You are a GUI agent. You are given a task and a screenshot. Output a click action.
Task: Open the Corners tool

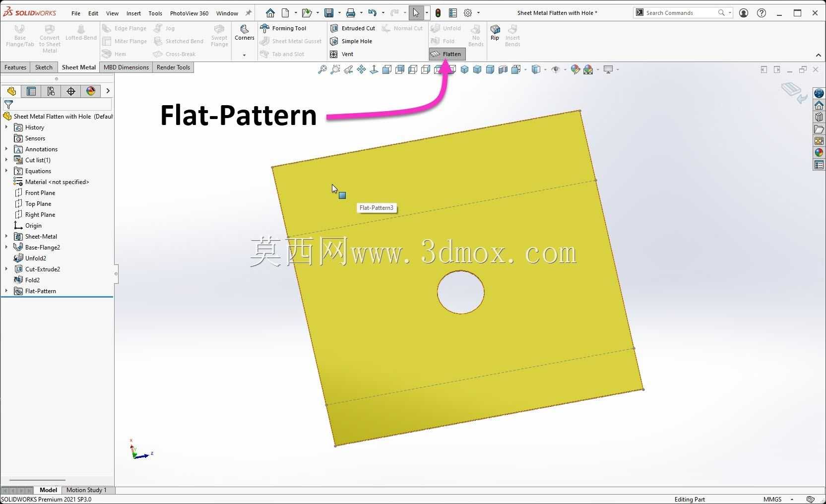[x=244, y=33]
